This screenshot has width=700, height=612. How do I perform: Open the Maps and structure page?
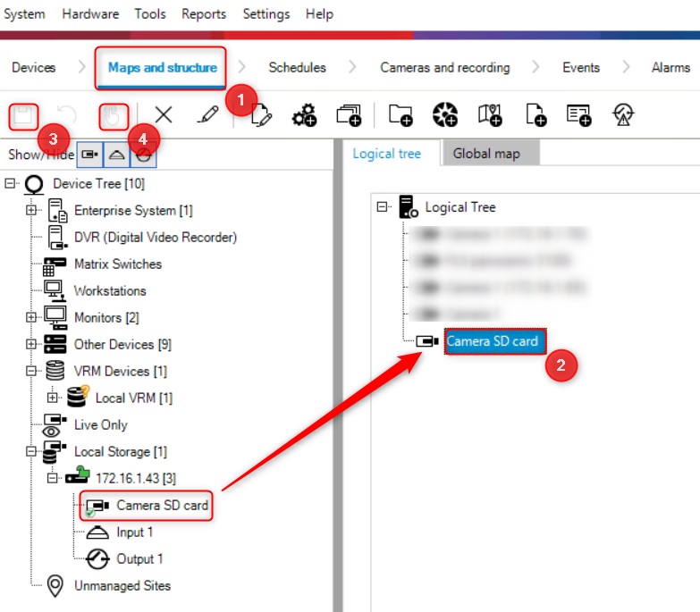pos(163,67)
